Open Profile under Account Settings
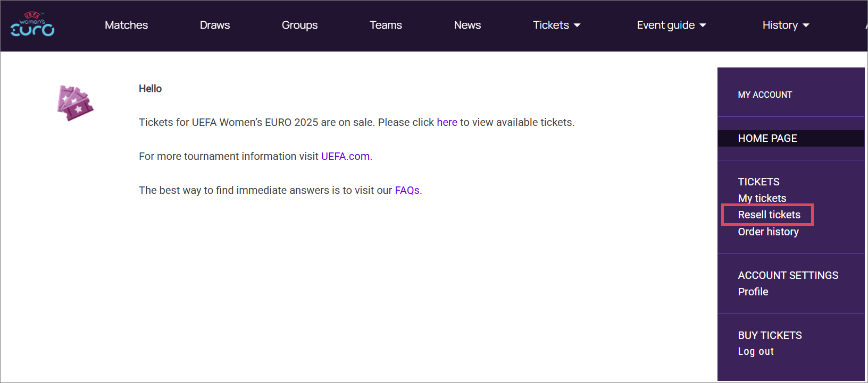 tap(753, 292)
